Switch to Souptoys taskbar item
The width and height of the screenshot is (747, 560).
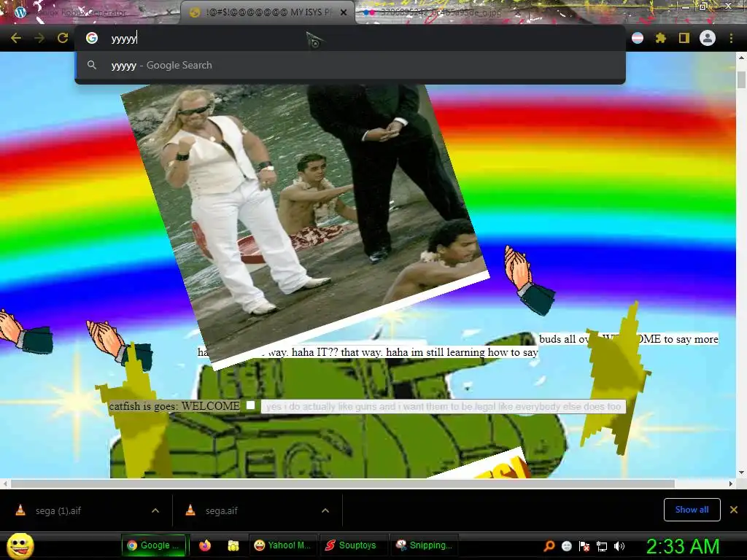point(352,545)
